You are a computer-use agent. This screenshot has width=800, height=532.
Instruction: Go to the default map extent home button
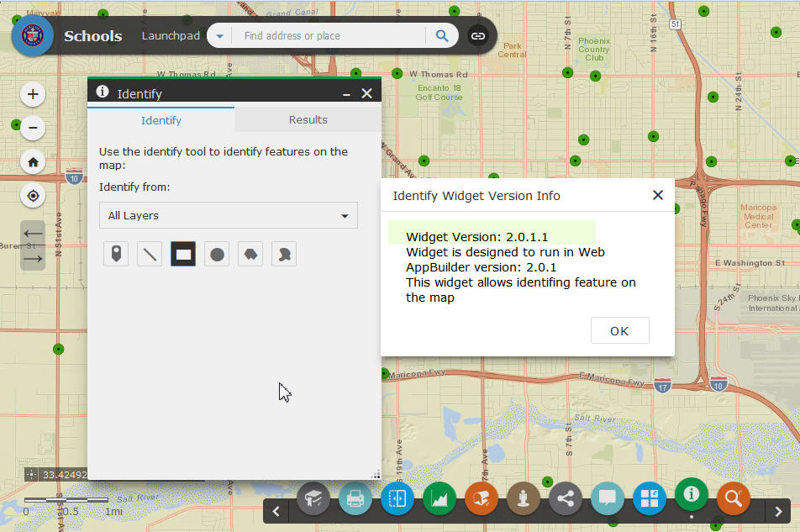[x=33, y=162]
